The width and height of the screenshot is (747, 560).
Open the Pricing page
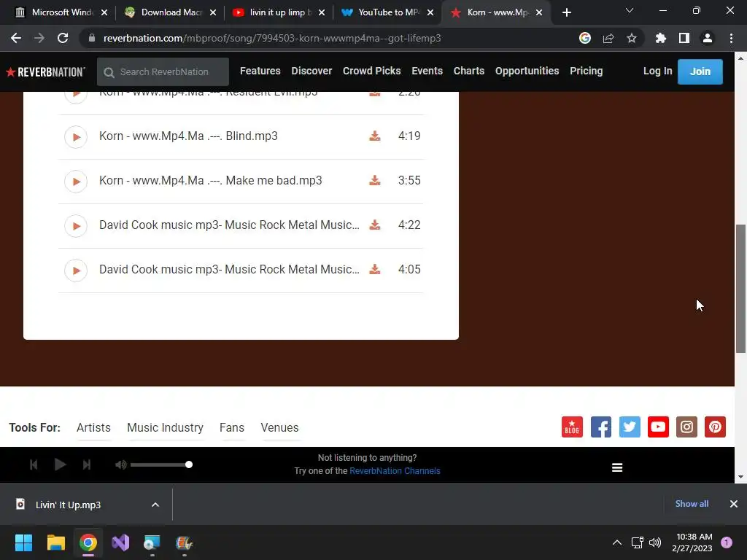tap(586, 71)
